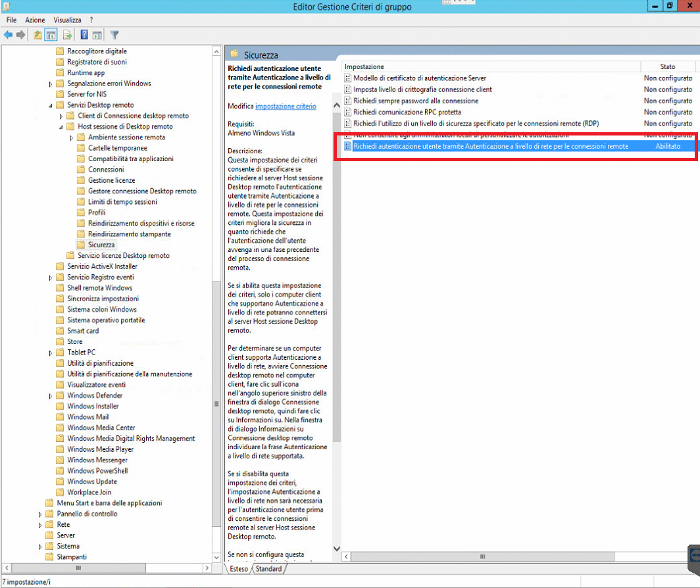The height and width of the screenshot is (588, 700).
Task: Sort by the Impostazione column header
Action: pos(491,66)
